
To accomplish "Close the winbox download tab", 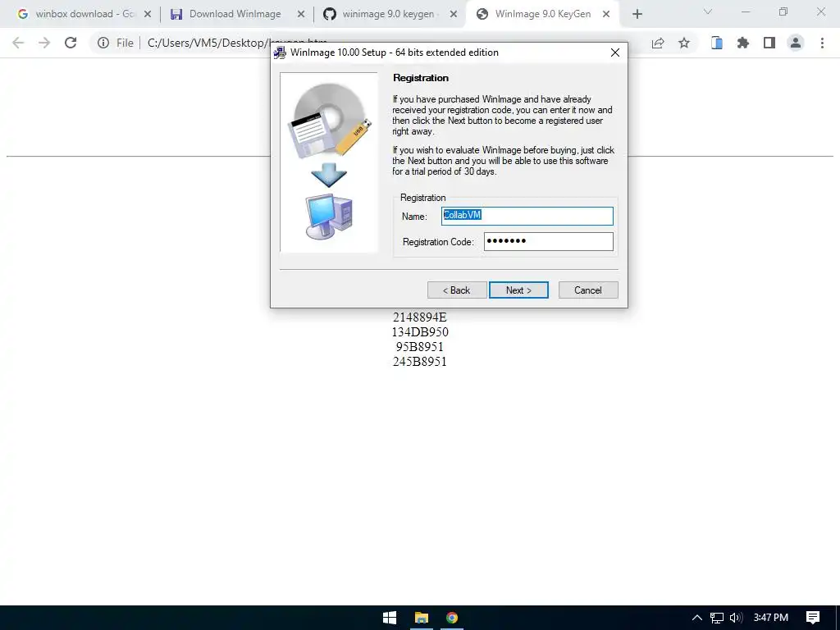I will tap(148, 14).
